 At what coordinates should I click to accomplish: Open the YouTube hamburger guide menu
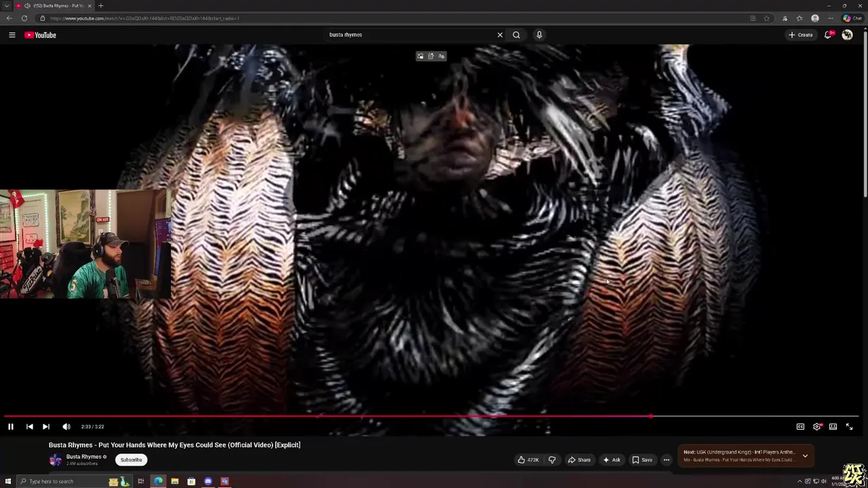pyautogui.click(x=12, y=35)
